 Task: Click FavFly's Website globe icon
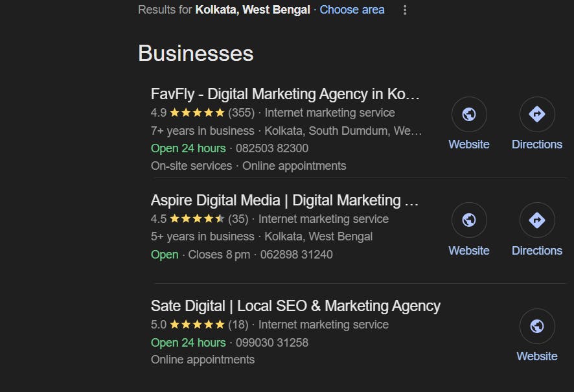click(469, 115)
